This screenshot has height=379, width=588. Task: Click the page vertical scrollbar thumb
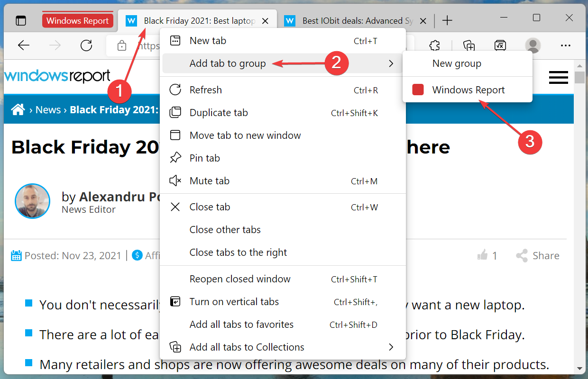coord(579,76)
